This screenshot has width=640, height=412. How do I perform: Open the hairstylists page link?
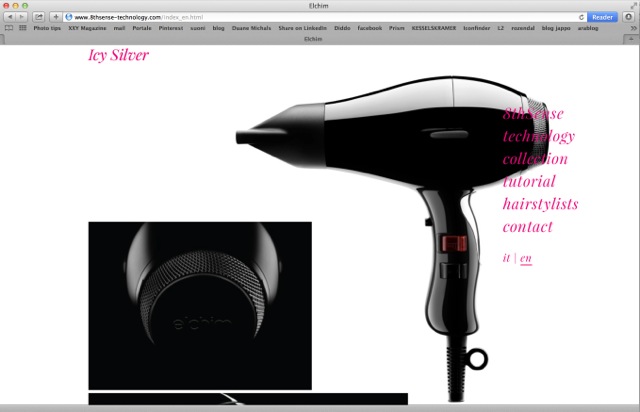(540, 204)
